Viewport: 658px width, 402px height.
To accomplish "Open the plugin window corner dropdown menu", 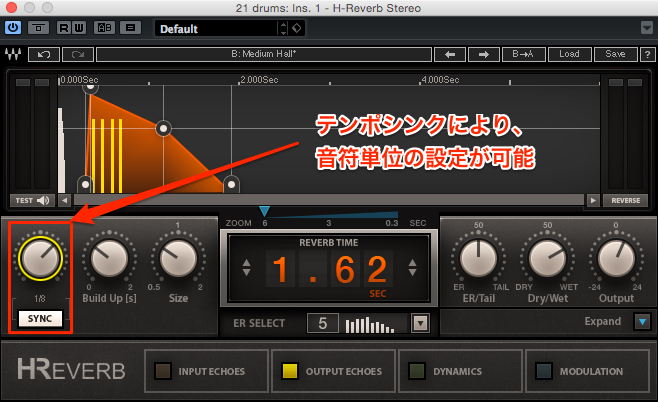I will coord(647,28).
